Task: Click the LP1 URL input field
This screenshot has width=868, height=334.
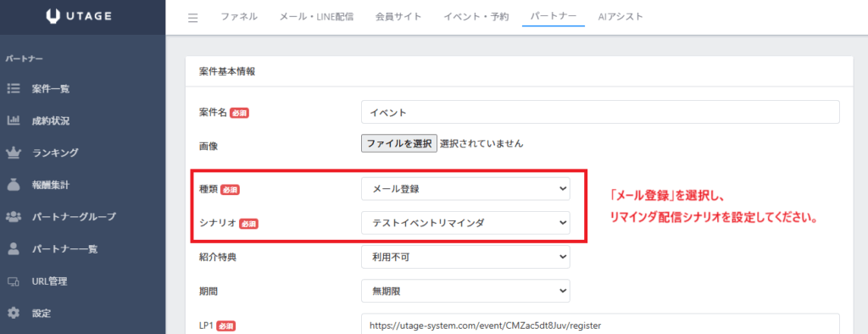Action: [600, 324]
